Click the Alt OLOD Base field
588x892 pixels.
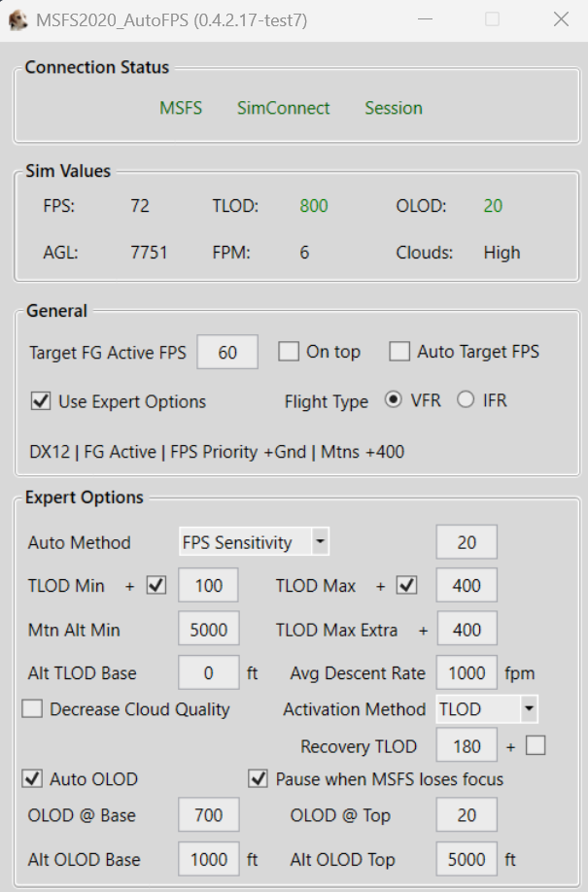pyautogui.click(x=208, y=859)
